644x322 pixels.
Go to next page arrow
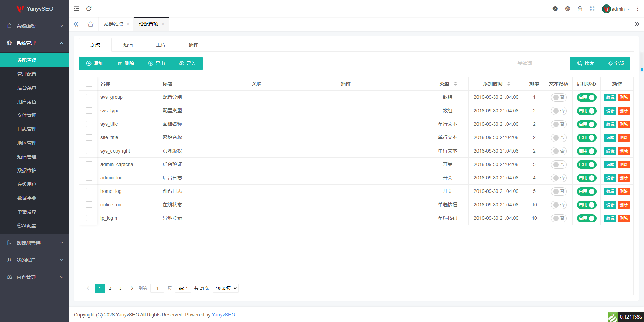pyautogui.click(x=132, y=288)
